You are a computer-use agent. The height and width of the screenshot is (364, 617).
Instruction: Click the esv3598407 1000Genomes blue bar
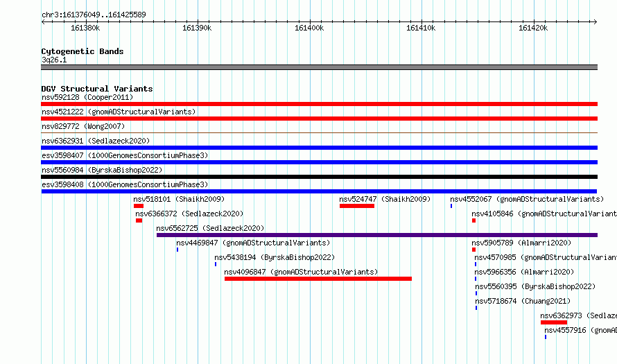coord(319,162)
